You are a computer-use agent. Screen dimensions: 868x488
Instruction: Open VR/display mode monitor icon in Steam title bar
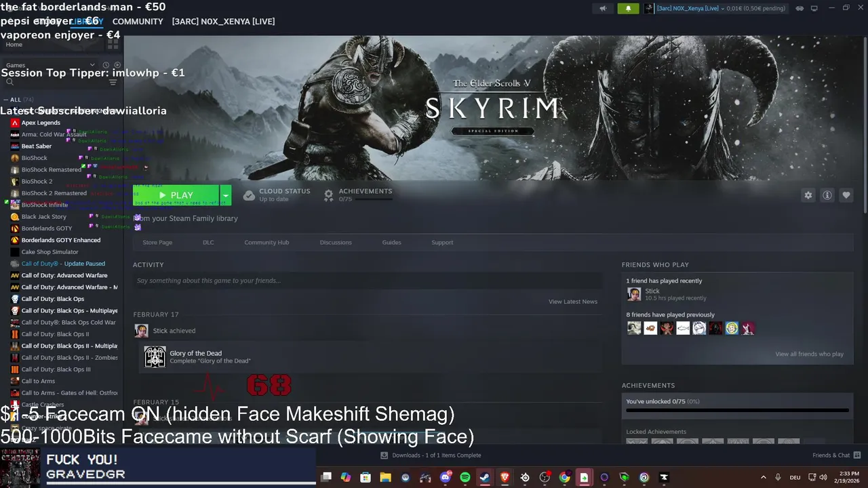coord(814,8)
